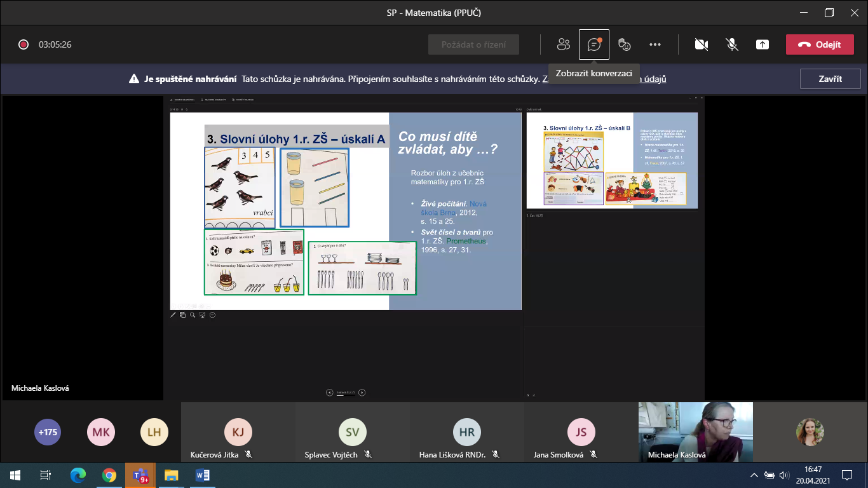The height and width of the screenshot is (488, 868).
Task: Open the reactions and raise hand menu
Action: [x=625, y=44]
